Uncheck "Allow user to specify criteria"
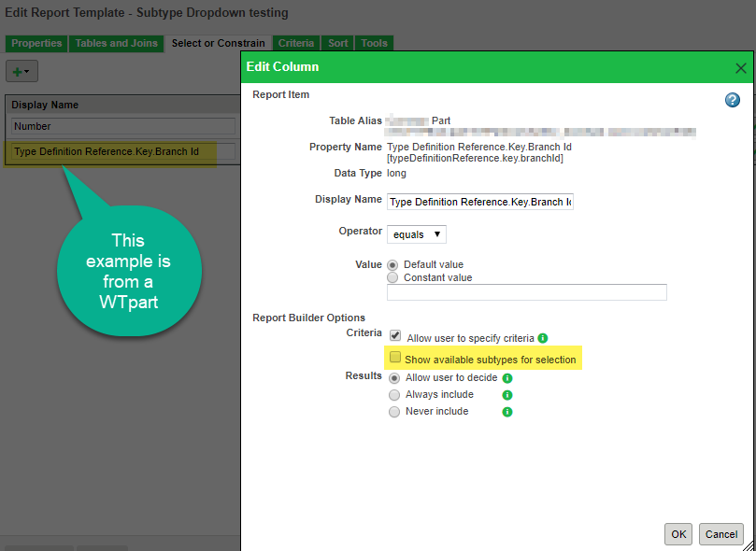 click(394, 336)
